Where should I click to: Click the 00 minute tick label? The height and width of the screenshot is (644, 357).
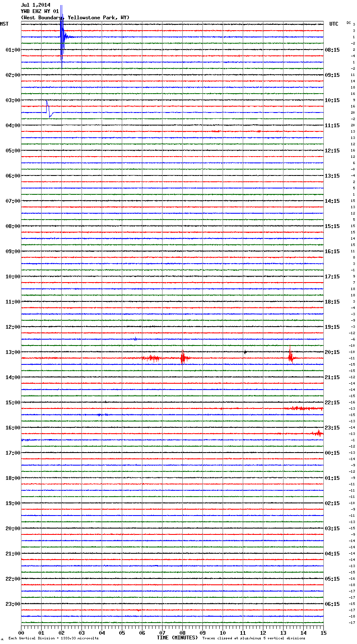click(21, 633)
